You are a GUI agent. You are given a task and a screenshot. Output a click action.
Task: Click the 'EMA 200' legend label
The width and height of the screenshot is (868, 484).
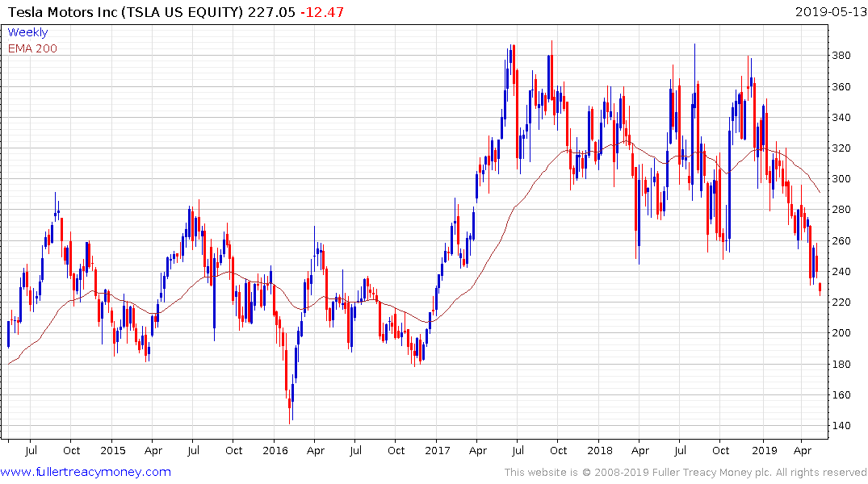pyautogui.click(x=32, y=48)
